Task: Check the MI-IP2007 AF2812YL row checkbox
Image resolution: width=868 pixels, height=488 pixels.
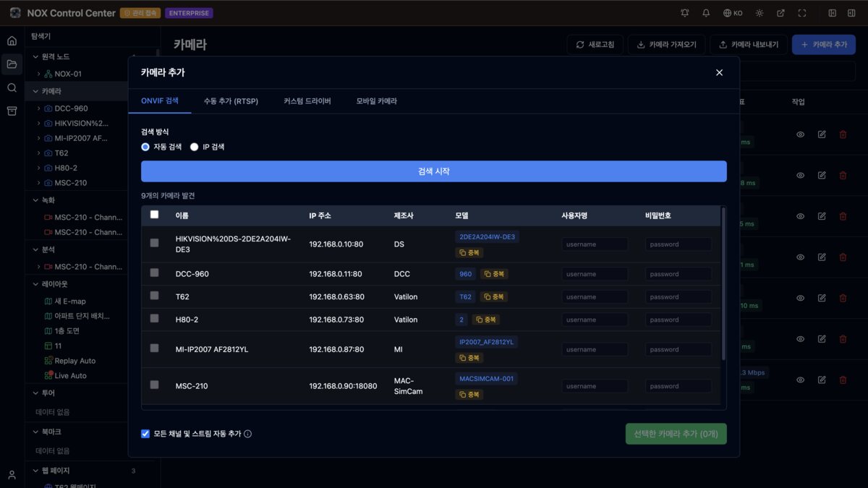Action: (x=154, y=348)
